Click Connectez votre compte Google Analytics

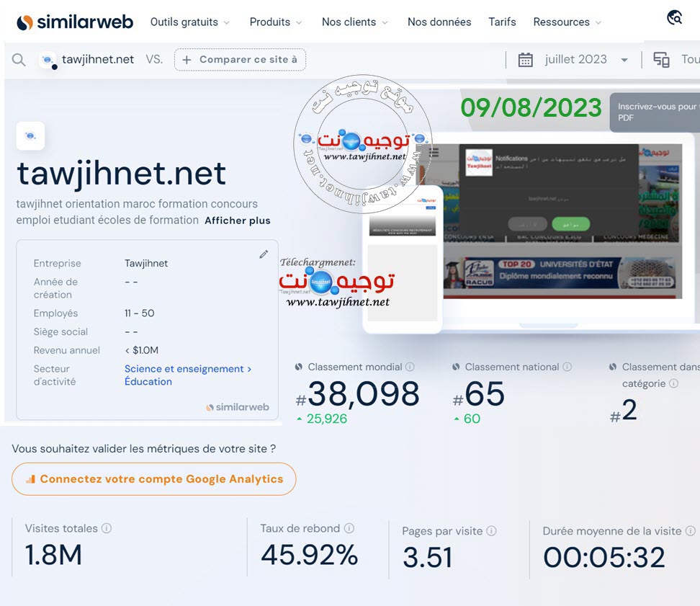[154, 479]
